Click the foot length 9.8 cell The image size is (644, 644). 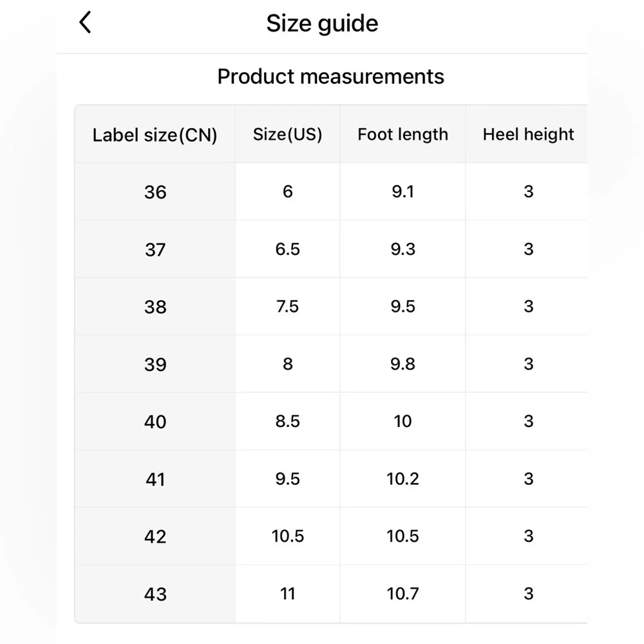click(402, 364)
